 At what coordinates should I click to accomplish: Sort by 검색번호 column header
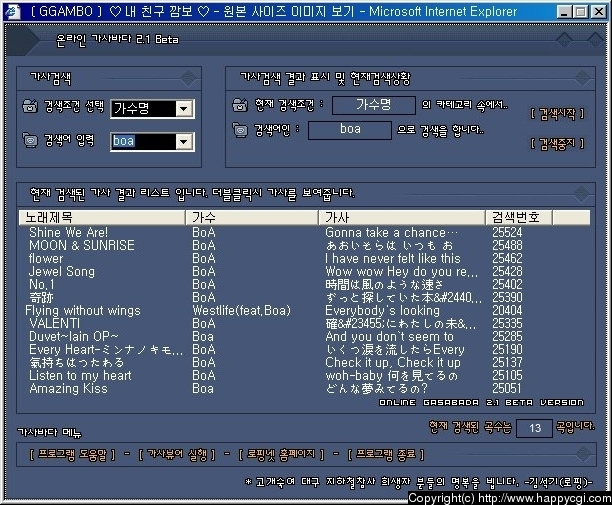[x=519, y=217]
